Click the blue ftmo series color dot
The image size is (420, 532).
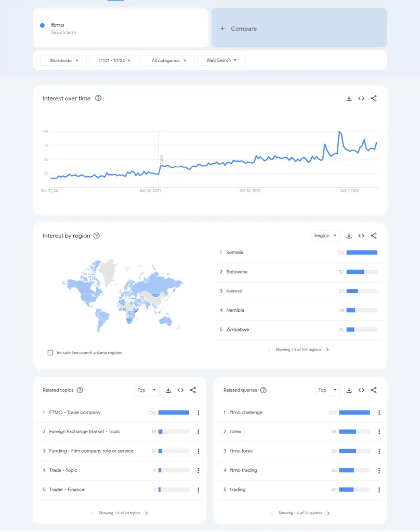43,25
